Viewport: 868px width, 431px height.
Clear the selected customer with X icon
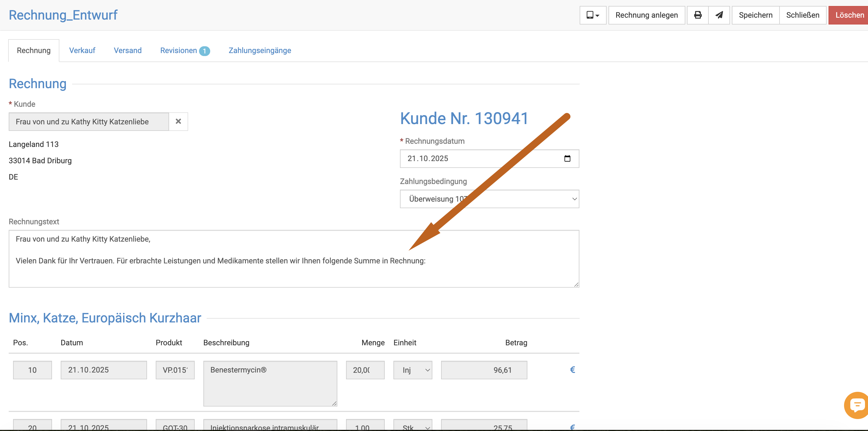click(178, 122)
